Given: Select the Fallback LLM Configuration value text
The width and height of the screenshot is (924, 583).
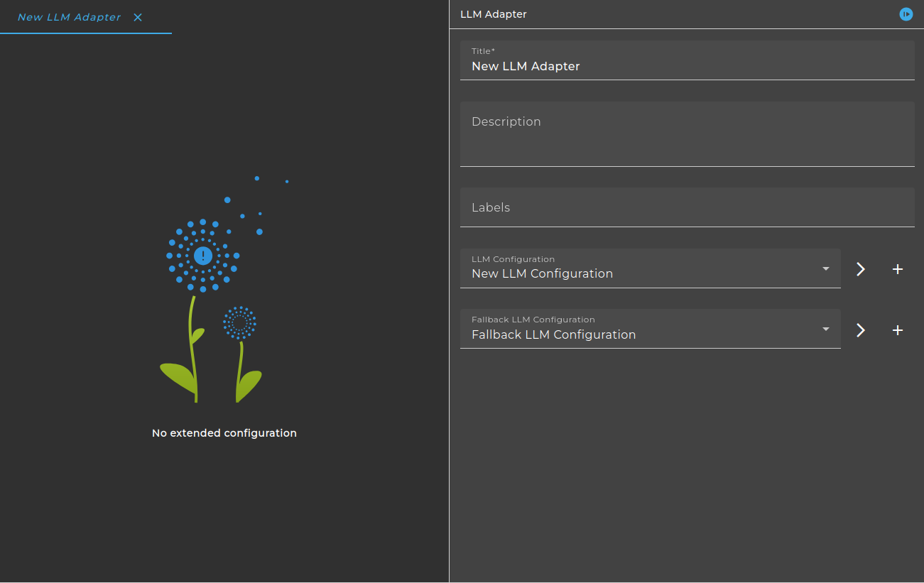Looking at the screenshot, I should (x=553, y=334).
